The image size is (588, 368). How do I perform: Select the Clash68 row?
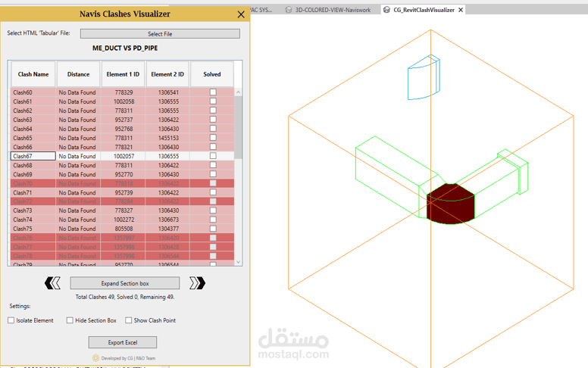point(122,165)
